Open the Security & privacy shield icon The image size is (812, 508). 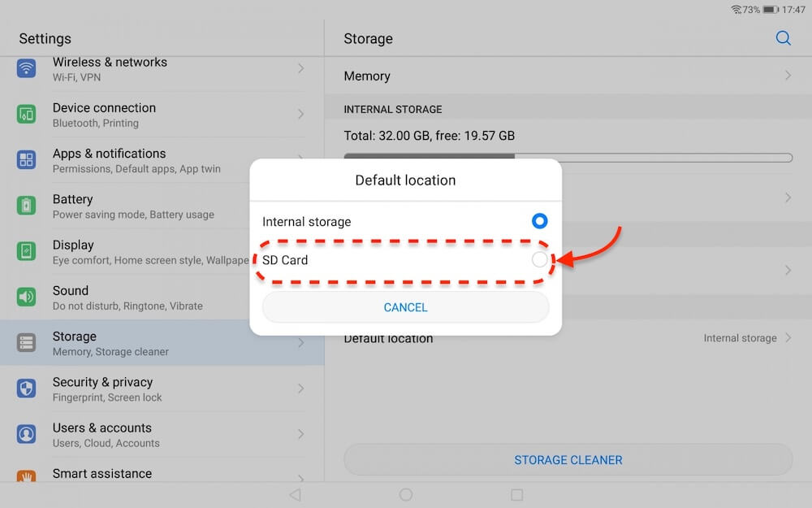pyautogui.click(x=27, y=389)
